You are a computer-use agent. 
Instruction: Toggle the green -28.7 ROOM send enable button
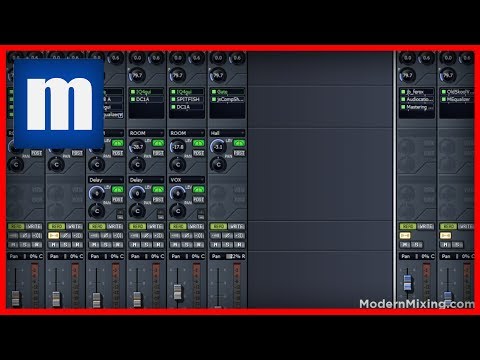[x=158, y=143]
